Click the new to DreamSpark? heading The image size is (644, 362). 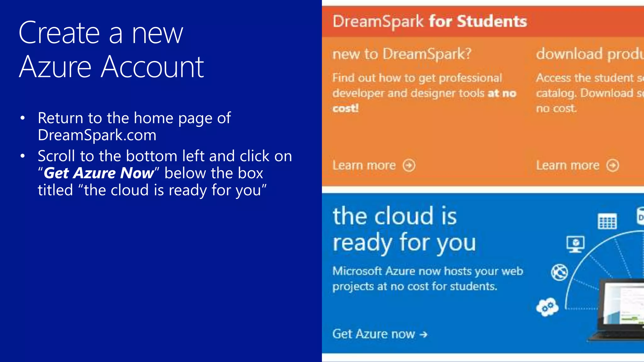[x=402, y=54]
